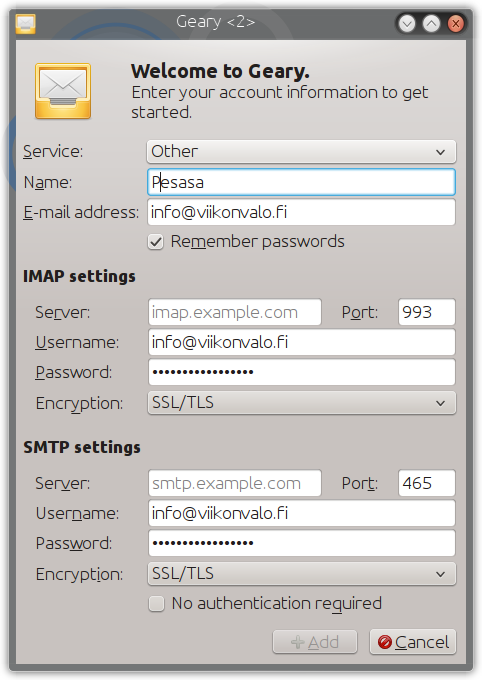
Task: Click the SMTP Port field showing 465
Action: 427,483
